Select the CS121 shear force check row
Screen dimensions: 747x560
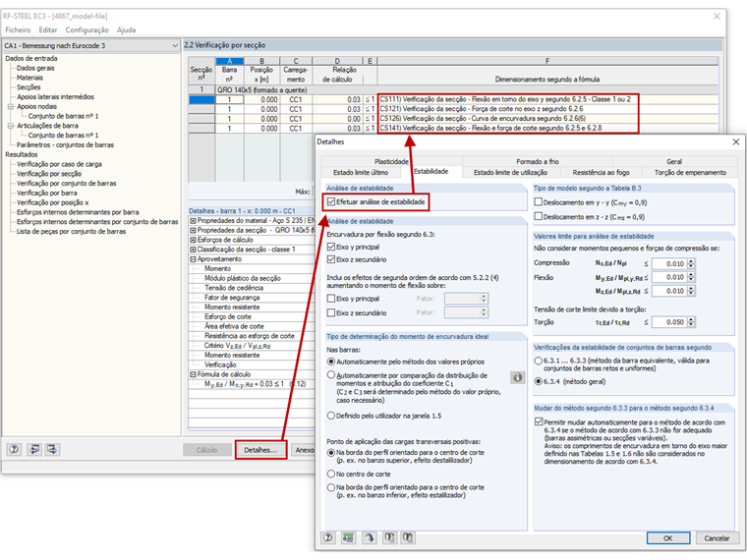coord(453,109)
